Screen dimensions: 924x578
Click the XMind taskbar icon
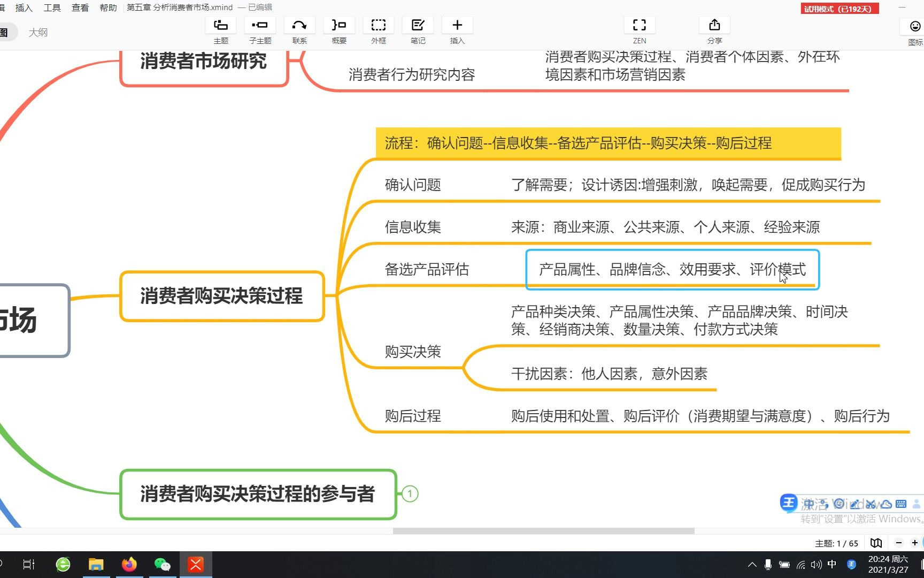coord(196,565)
